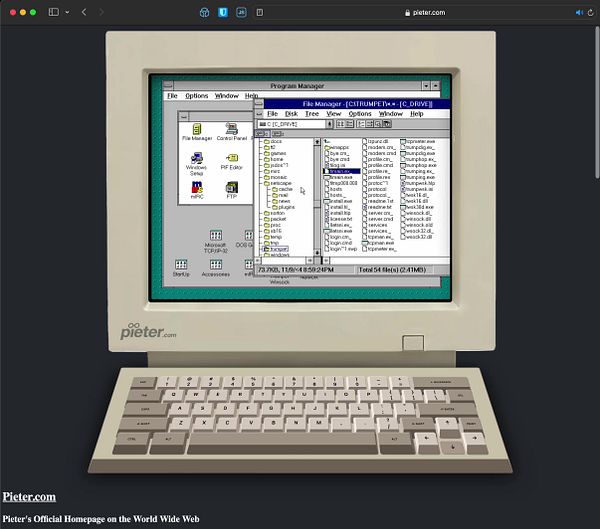The width and height of the screenshot is (600, 529).
Task: Open the Accessories program group
Action: (x=215, y=268)
